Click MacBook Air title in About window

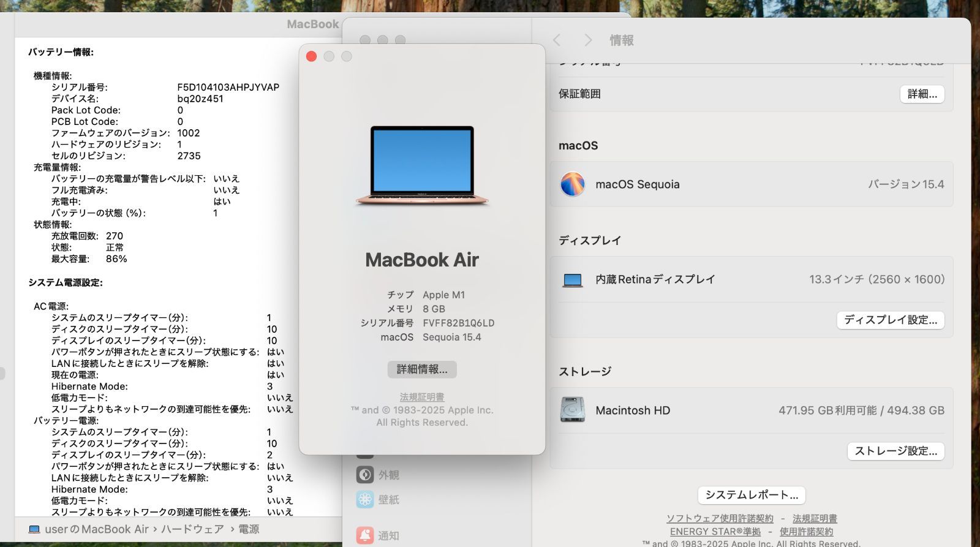coord(422,260)
